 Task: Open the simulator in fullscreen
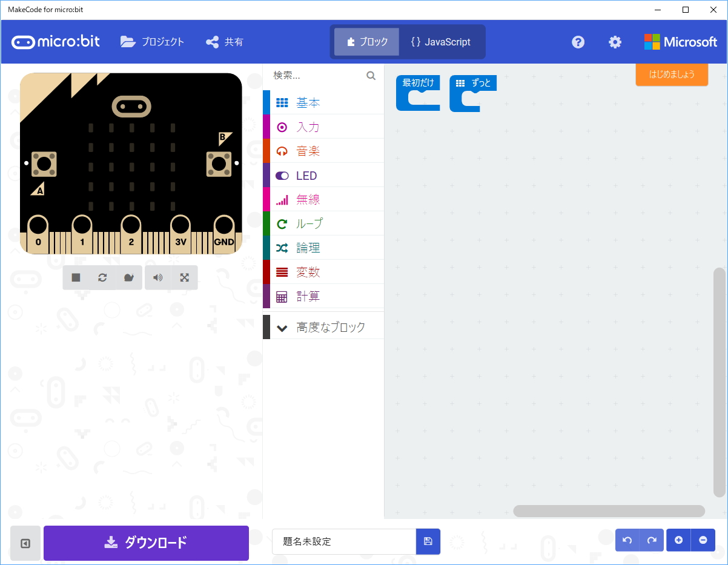185,277
